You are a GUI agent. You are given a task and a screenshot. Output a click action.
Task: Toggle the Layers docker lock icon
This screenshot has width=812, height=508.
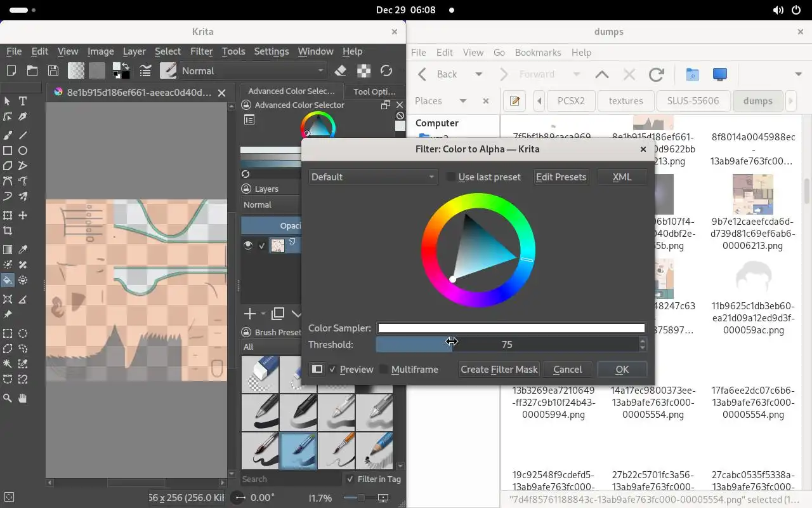(247, 189)
